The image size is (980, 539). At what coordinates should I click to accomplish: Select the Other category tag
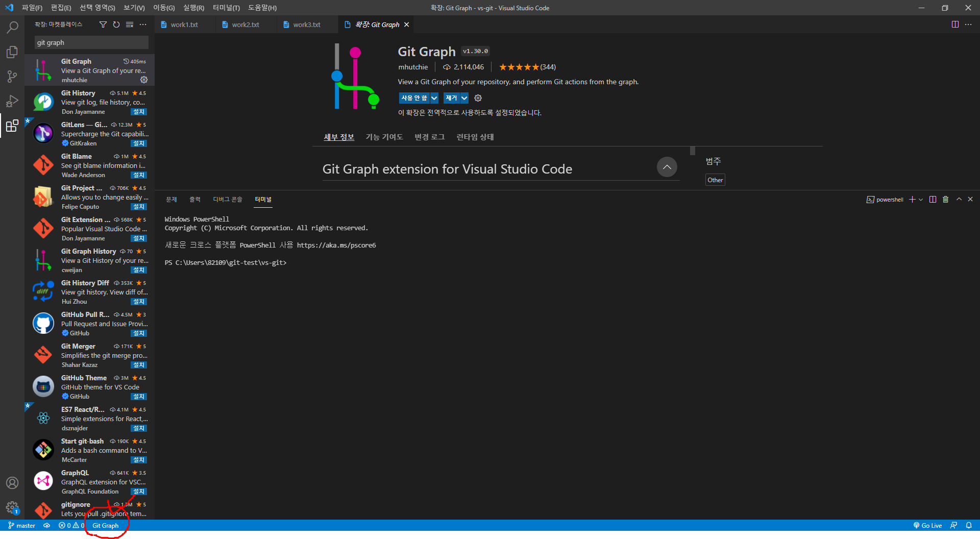coord(715,180)
